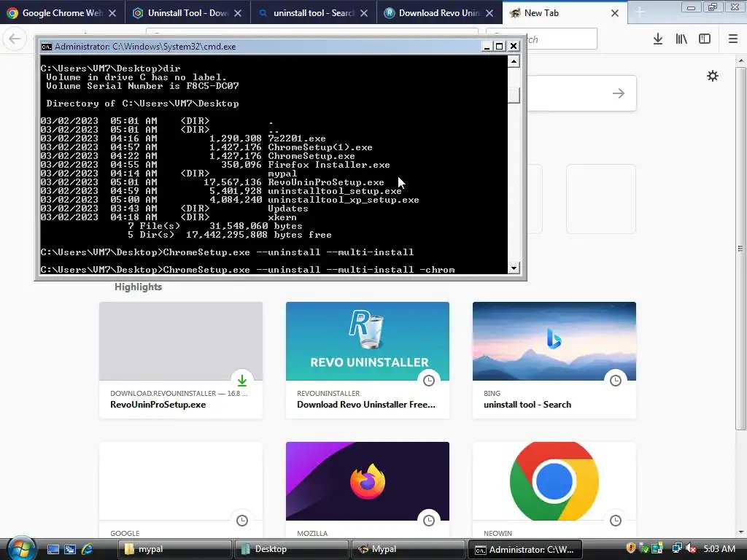Switch to Desktop folder taskbar button

point(290,549)
